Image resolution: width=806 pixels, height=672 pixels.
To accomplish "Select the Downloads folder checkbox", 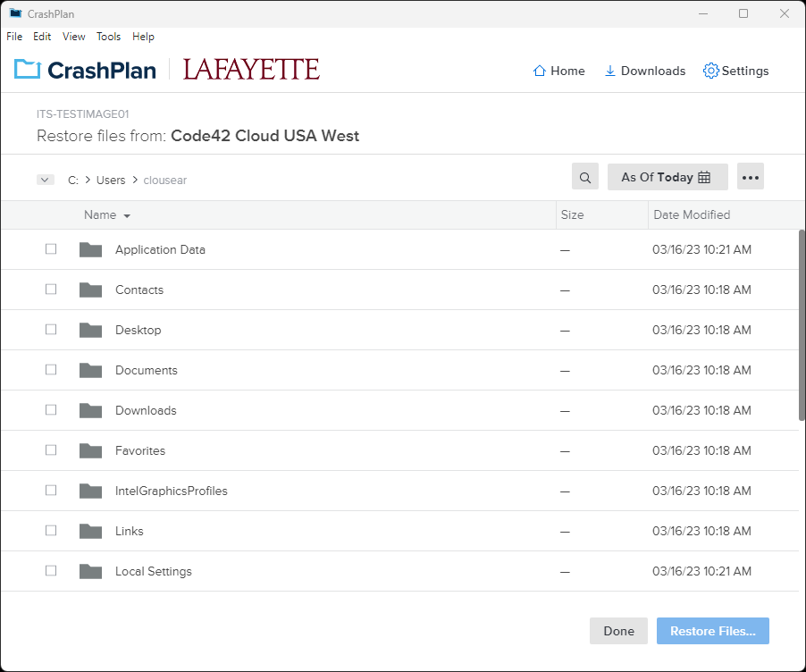I will pyautogui.click(x=51, y=410).
